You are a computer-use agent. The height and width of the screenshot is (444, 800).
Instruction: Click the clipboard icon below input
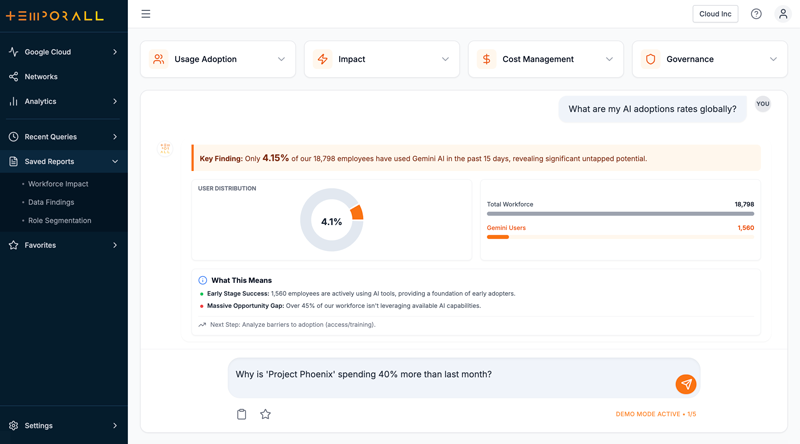[242, 414]
